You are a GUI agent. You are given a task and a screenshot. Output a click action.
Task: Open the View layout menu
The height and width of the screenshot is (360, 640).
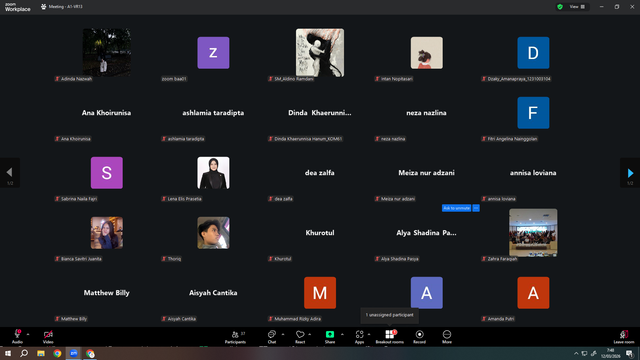coord(577,7)
